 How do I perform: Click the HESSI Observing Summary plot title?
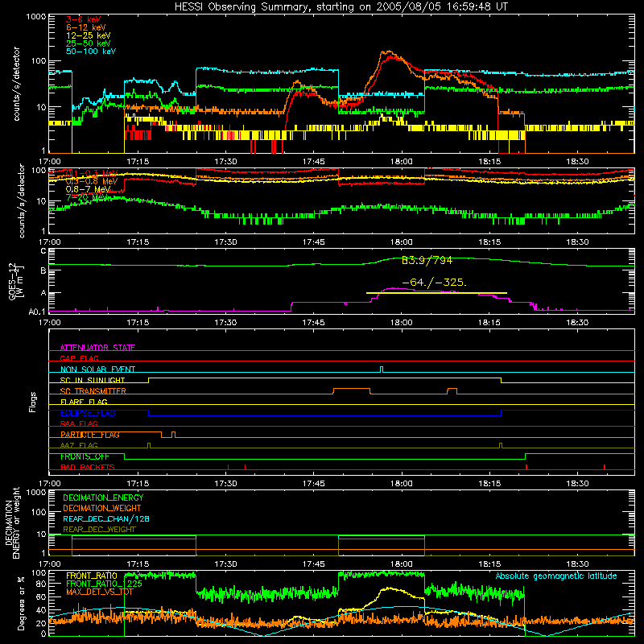(x=341, y=6)
